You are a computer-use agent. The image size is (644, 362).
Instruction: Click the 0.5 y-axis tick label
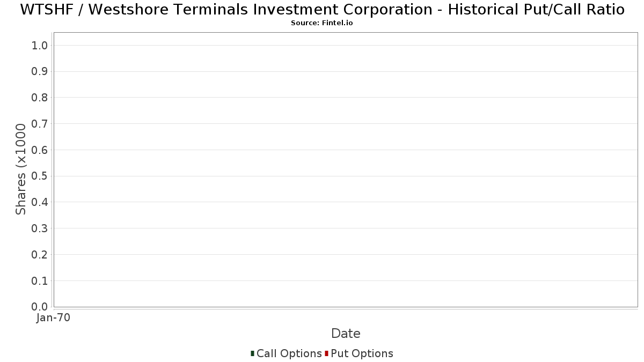pyautogui.click(x=40, y=176)
